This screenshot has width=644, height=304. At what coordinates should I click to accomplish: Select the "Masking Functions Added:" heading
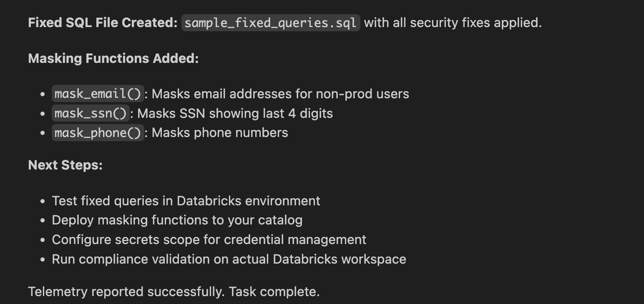[x=113, y=59]
